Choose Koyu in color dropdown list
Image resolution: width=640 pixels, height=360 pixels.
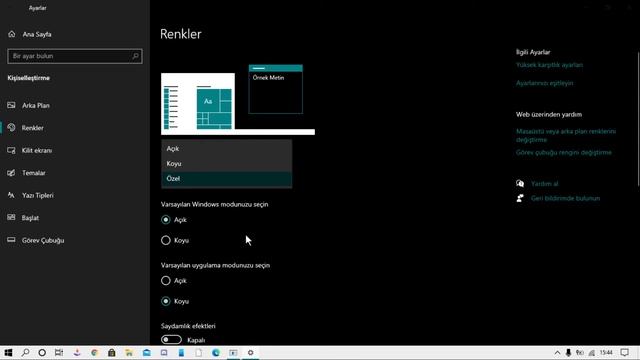coord(227,164)
